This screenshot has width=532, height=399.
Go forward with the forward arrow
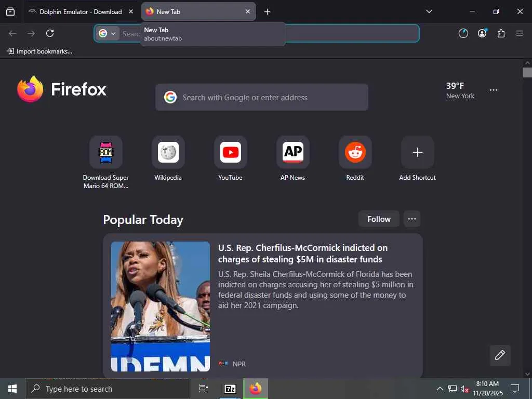click(31, 33)
